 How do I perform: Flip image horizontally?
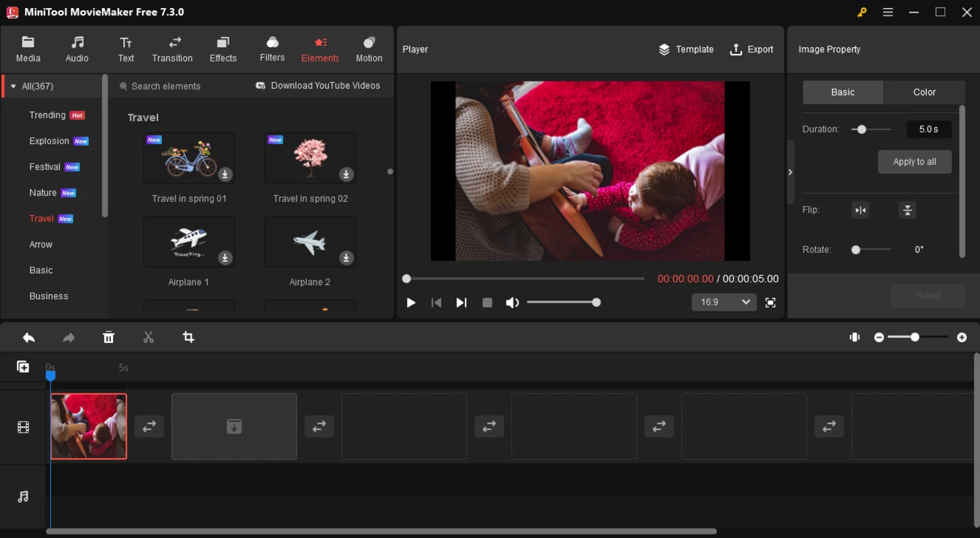[860, 210]
